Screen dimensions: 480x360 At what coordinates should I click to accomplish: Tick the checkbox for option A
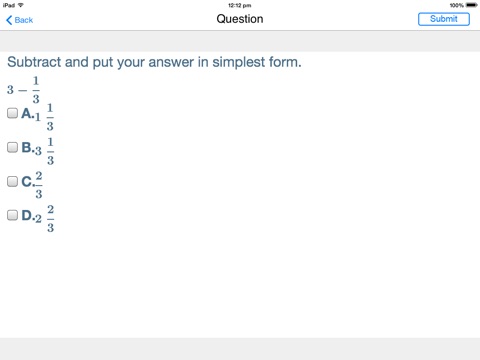(x=12, y=113)
